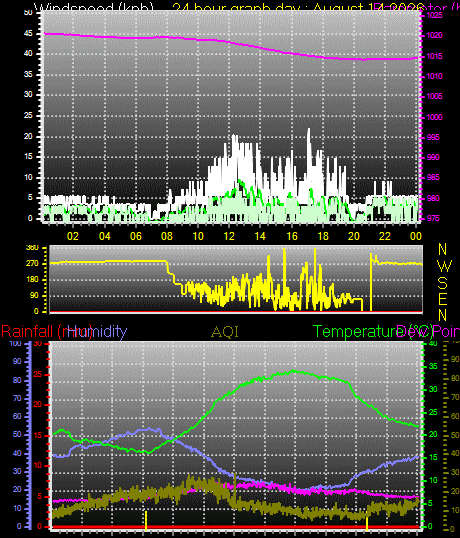Click 20 on the green temperature axis
The width and height of the screenshot is (460, 538).
[433, 434]
